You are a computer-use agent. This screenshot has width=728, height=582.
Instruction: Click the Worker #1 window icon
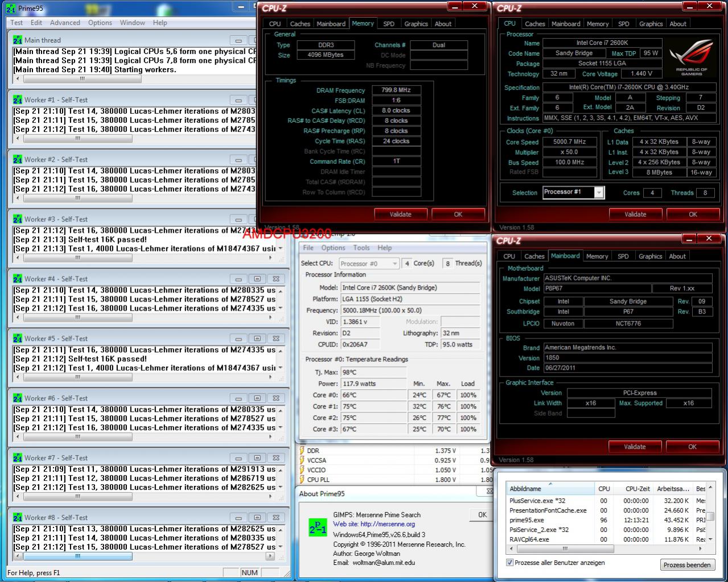pyautogui.click(x=18, y=100)
